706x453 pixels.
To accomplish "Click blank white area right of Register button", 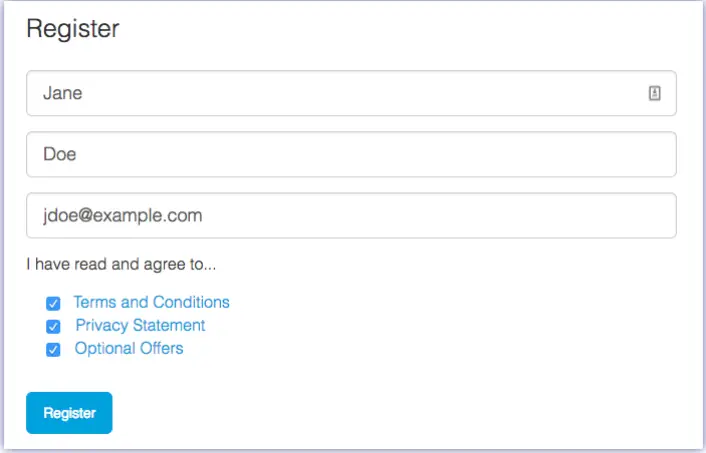I will tap(400, 413).
